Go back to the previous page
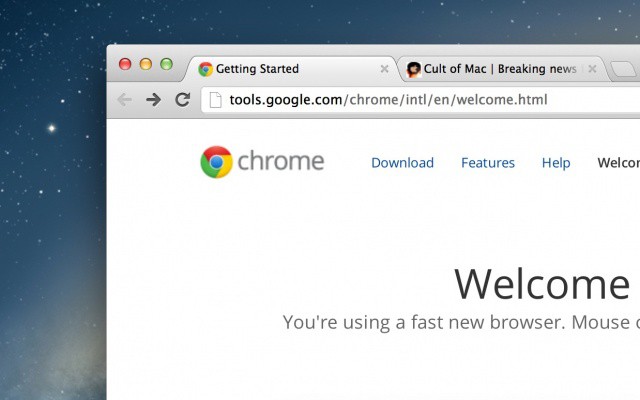This screenshot has height=400, width=640. pyautogui.click(x=124, y=99)
